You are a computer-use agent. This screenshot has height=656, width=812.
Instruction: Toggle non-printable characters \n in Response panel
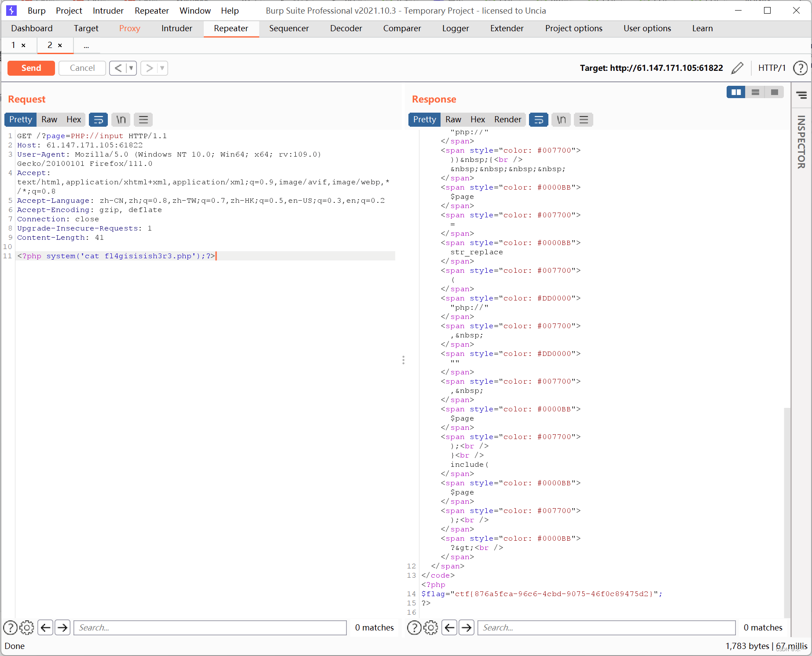point(561,120)
